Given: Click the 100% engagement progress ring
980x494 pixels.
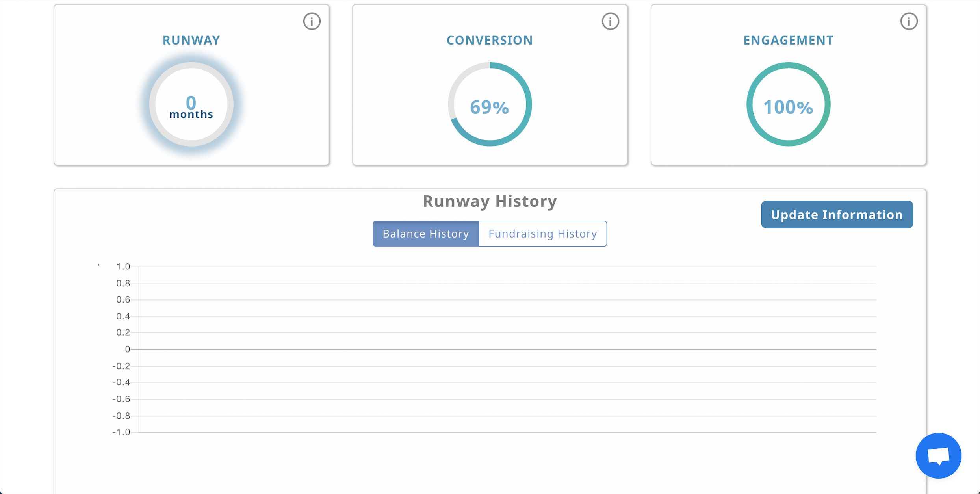Looking at the screenshot, I should tap(788, 104).
